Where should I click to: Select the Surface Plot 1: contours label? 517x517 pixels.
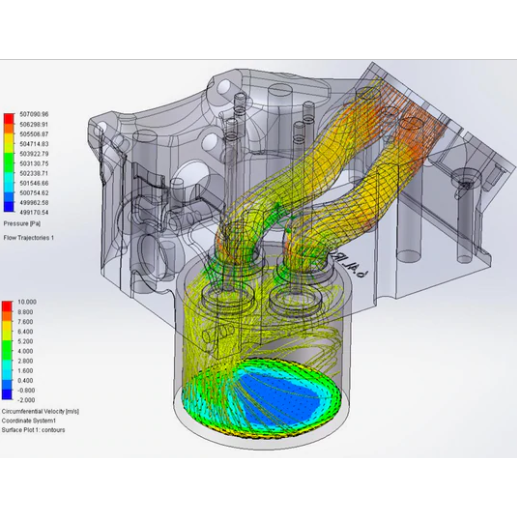click(33, 430)
